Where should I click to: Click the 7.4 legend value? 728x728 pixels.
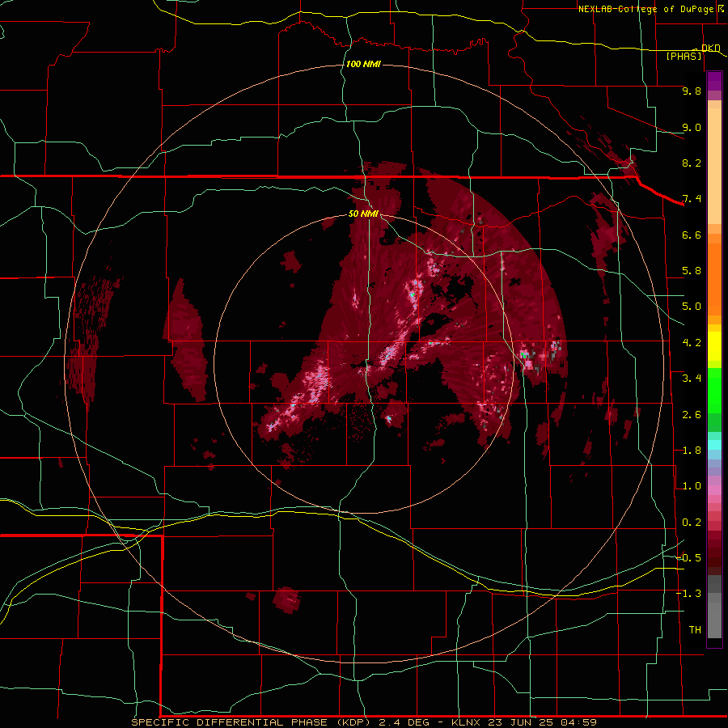[692, 199]
